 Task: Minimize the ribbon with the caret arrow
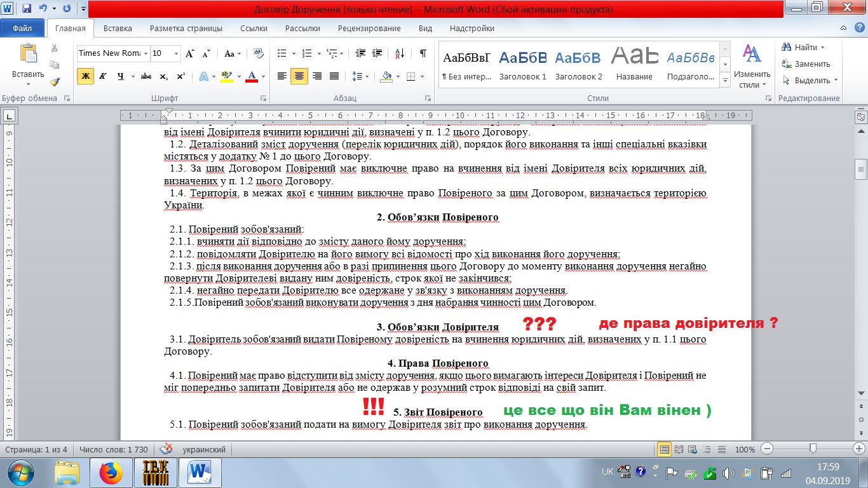coord(843,28)
